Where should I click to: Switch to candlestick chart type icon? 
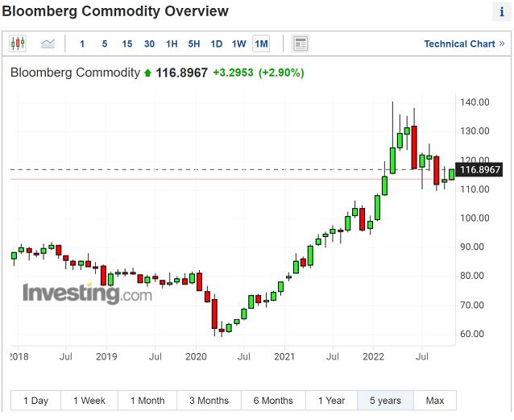point(18,44)
